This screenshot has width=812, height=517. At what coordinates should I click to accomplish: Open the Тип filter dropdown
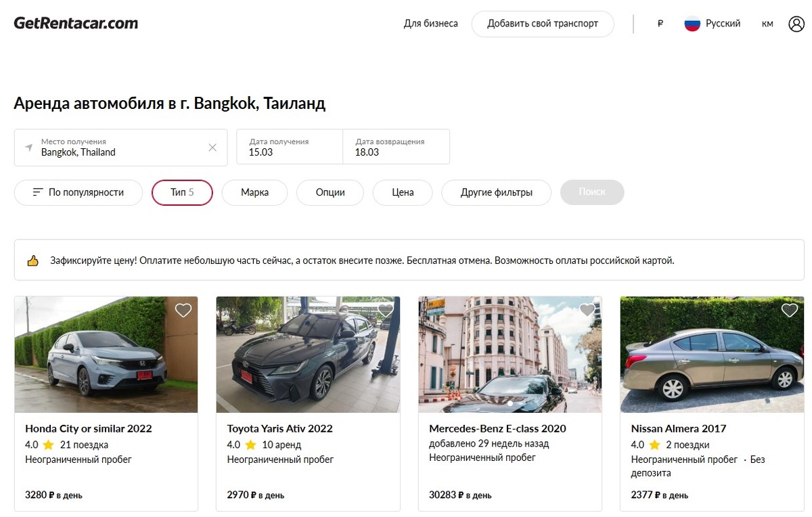point(182,192)
